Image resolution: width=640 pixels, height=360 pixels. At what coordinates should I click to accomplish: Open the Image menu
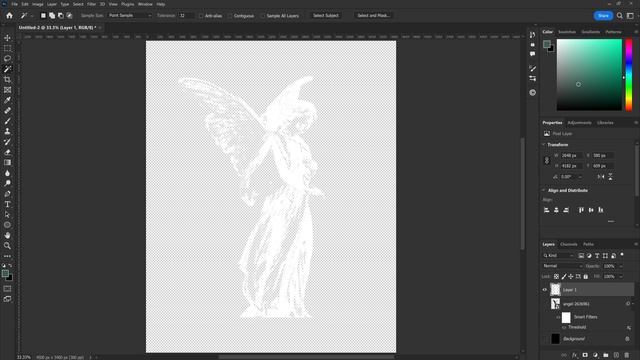38,4
